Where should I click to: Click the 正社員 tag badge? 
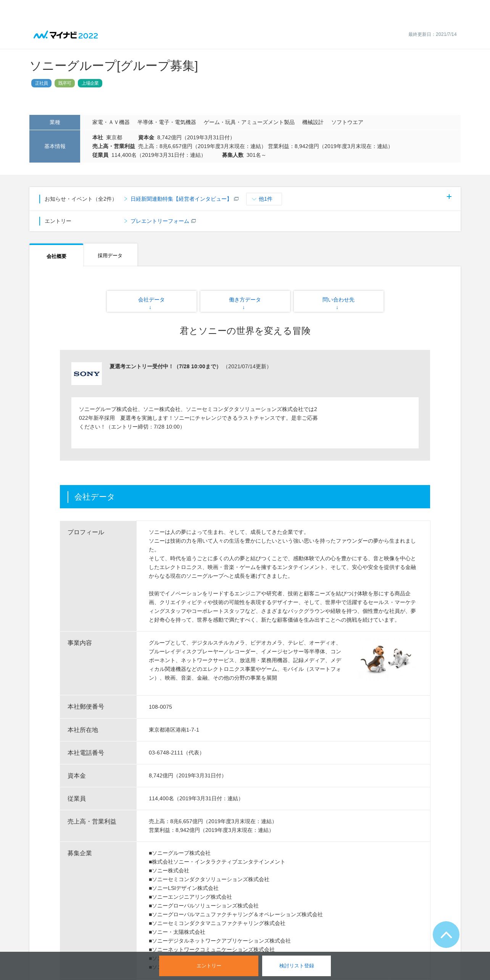pos(41,83)
